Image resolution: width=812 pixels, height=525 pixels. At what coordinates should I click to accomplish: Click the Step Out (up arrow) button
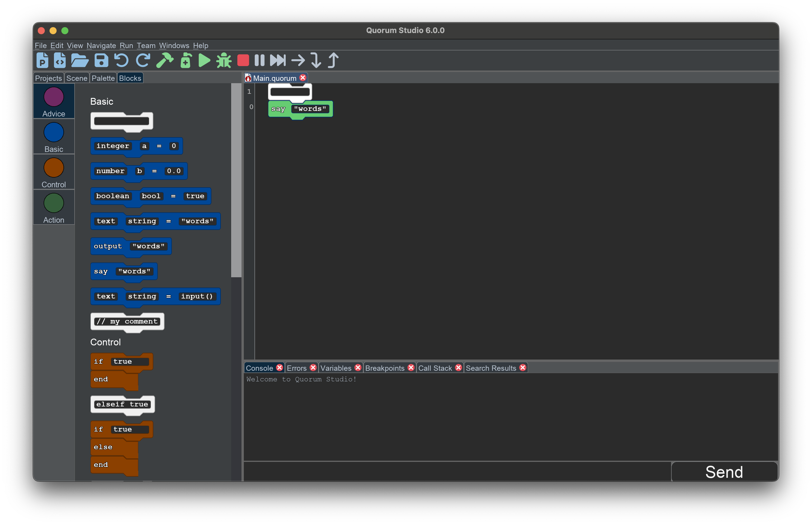coord(334,60)
